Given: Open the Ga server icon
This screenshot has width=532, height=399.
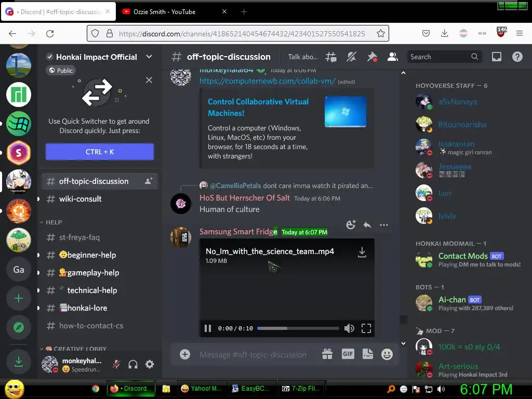Looking at the screenshot, I should pyautogui.click(x=19, y=270).
